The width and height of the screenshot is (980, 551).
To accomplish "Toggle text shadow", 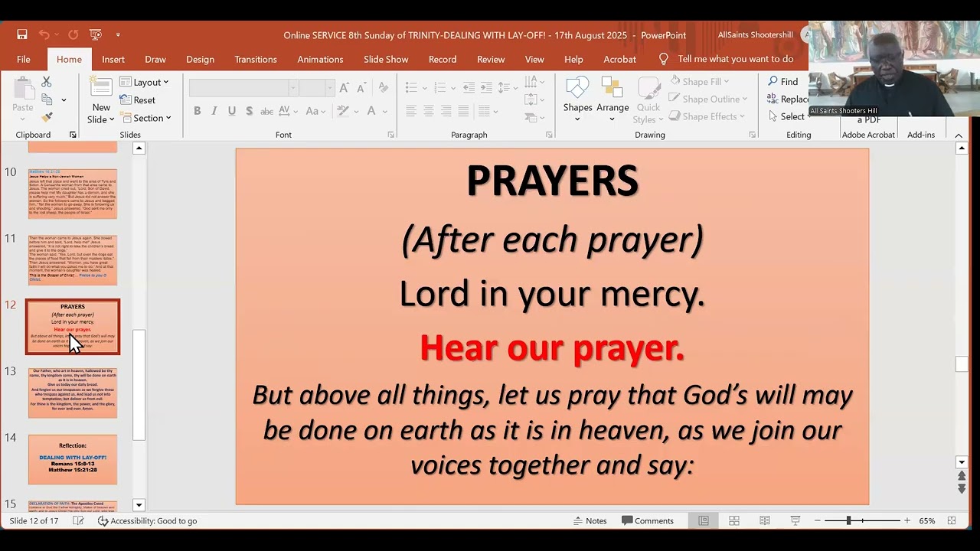I will pyautogui.click(x=249, y=111).
